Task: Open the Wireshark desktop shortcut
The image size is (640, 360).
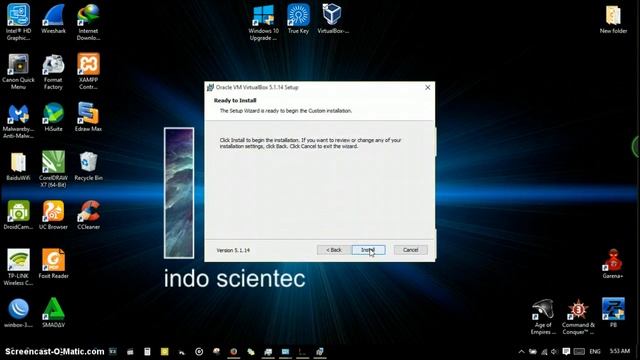Action: click(53, 20)
